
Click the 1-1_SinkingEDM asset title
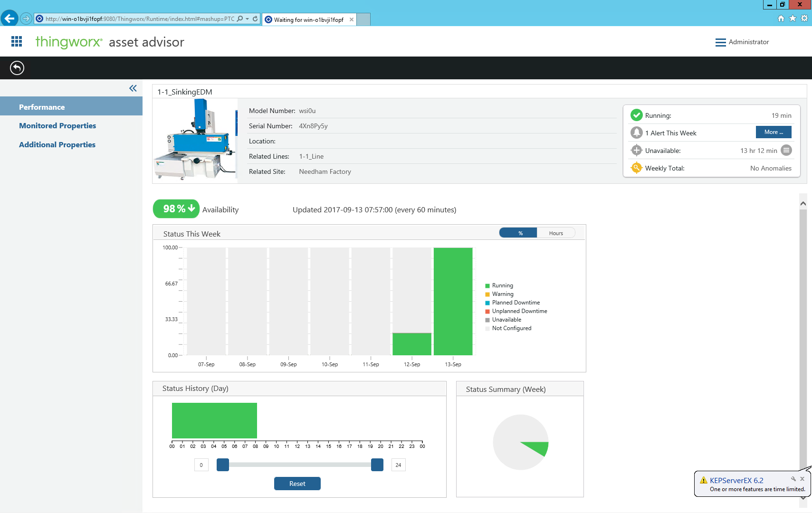[x=185, y=92]
